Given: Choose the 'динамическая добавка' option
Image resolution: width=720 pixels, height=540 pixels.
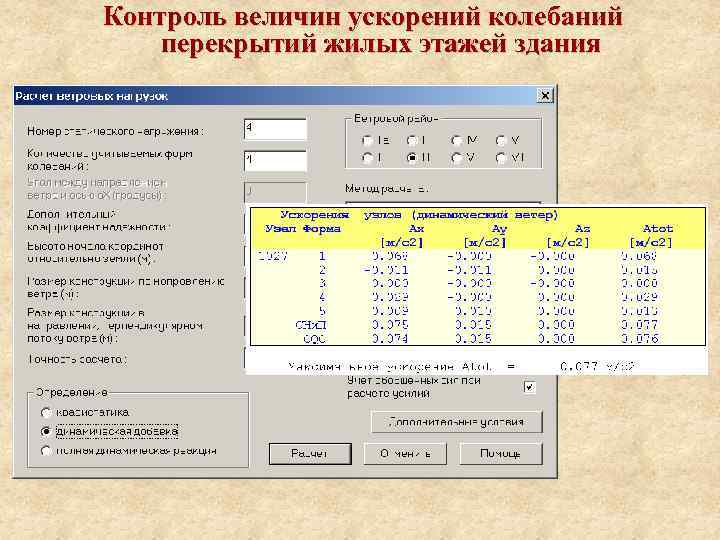Looking at the screenshot, I should coord(46,432).
